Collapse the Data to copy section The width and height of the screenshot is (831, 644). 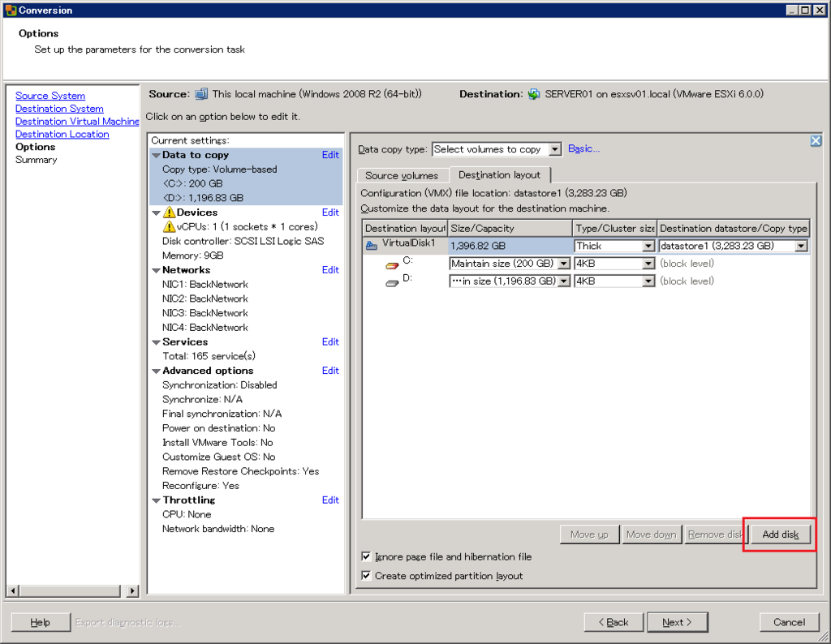point(157,155)
